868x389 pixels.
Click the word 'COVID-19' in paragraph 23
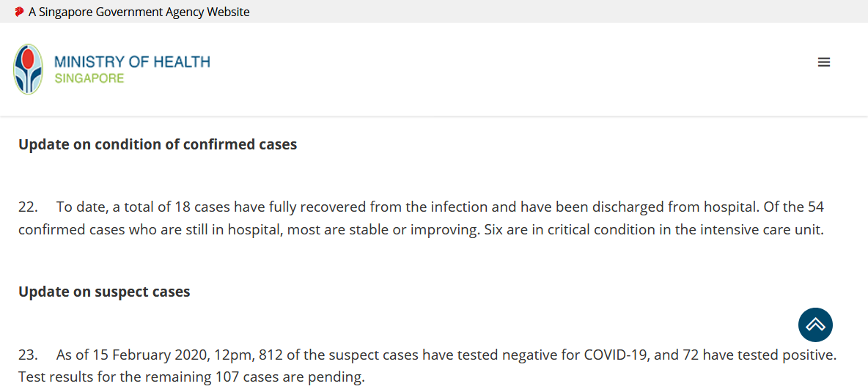tap(616, 355)
